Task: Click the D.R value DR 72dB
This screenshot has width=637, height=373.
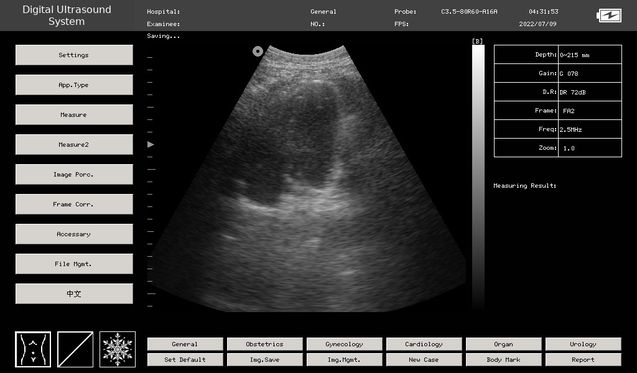Action: [x=573, y=92]
